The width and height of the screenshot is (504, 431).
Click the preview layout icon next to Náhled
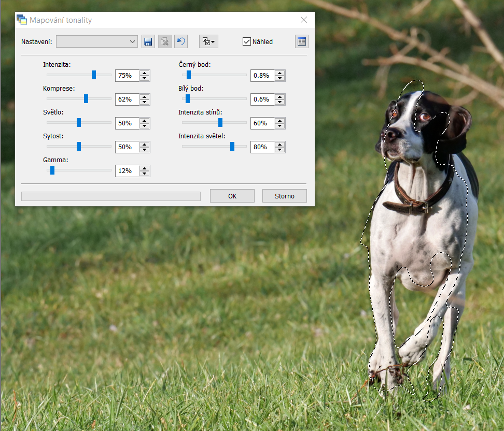click(301, 41)
